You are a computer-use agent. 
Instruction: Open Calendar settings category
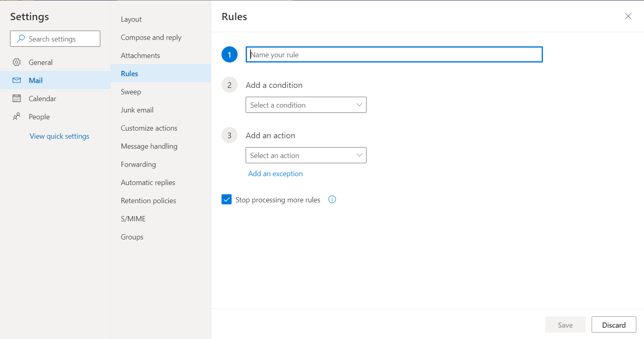tap(55, 98)
